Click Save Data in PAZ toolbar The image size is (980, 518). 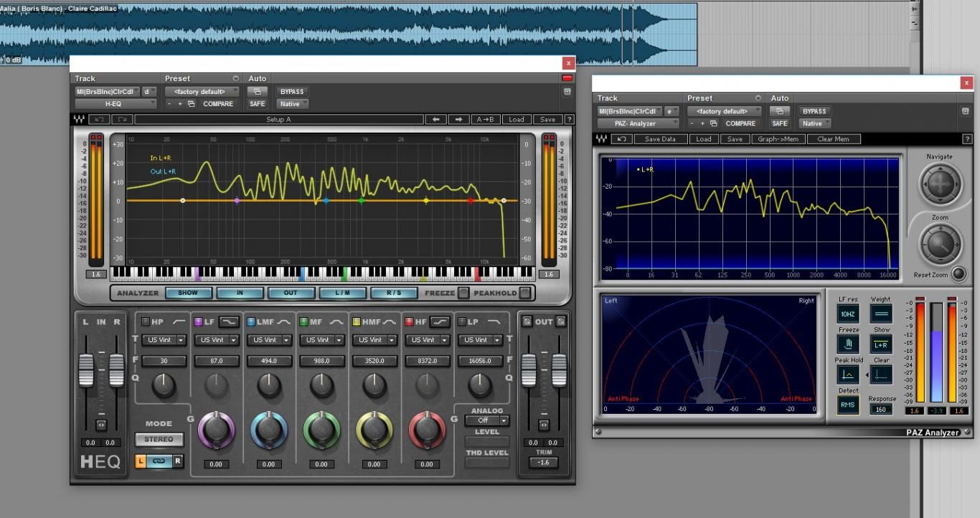[x=660, y=139]
